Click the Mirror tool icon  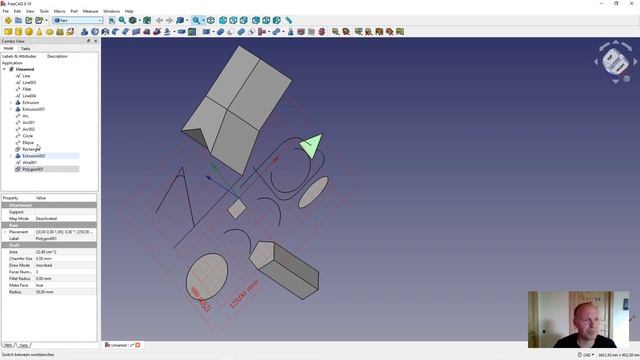(105, 31)
